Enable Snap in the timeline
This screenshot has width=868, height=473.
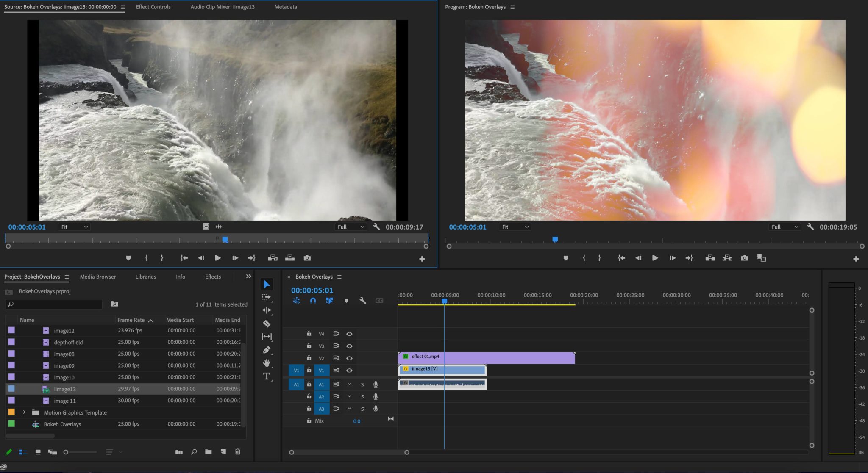coord(313,300)
